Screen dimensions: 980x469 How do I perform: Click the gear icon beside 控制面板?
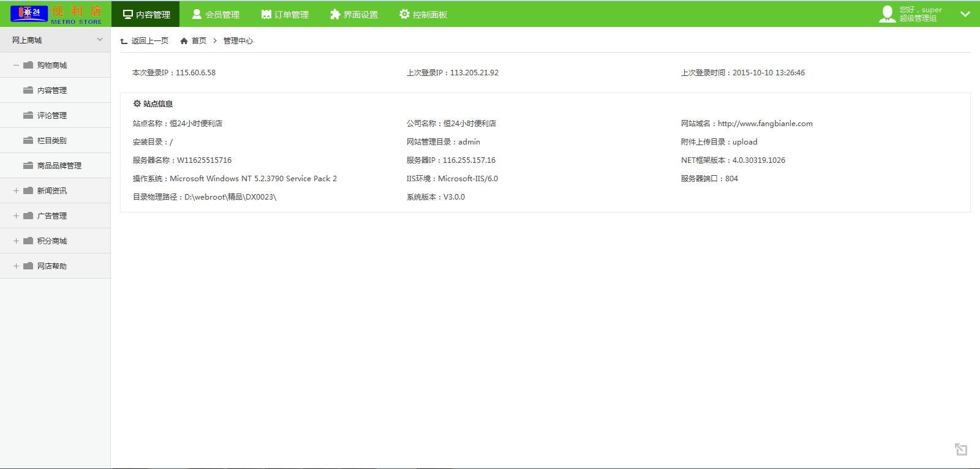tap(404, 14)
